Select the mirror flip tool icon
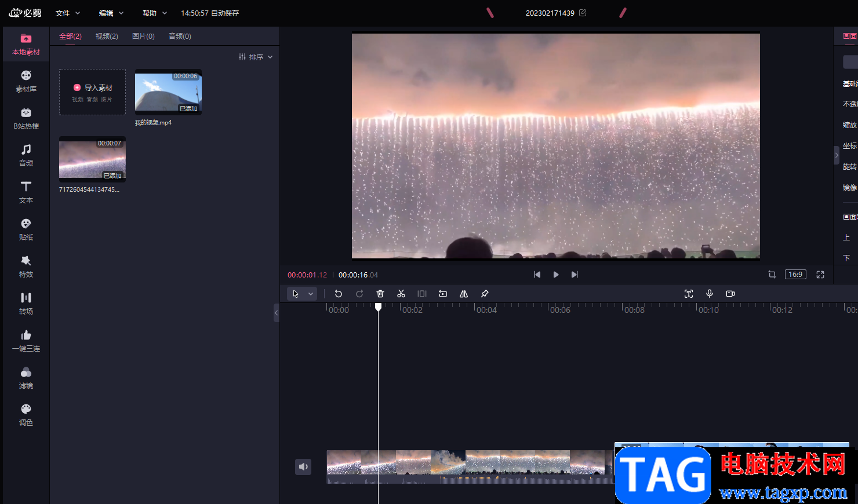The width and height of the screenshot is (858, 504). [x=464, y=294]
